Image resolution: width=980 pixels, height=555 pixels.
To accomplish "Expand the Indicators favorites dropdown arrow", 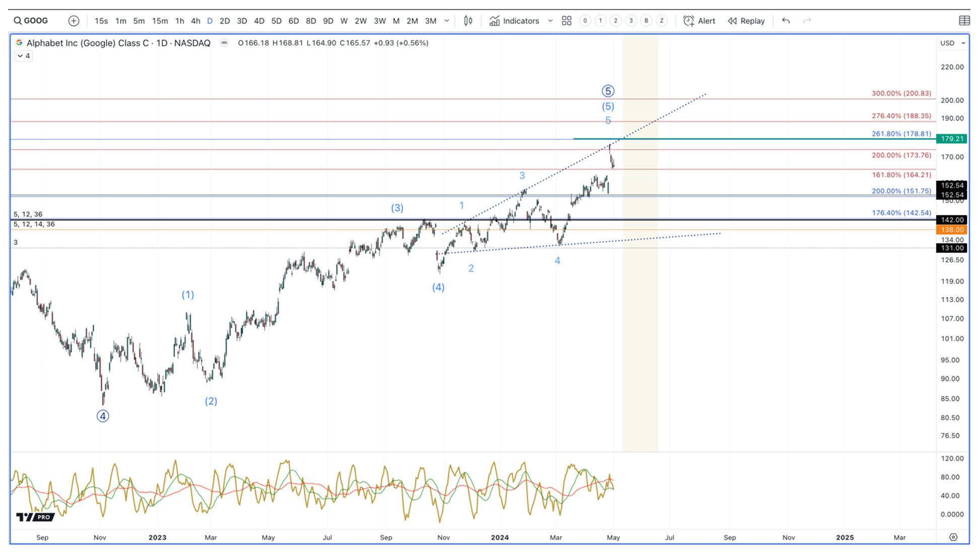I will [550, 21].
